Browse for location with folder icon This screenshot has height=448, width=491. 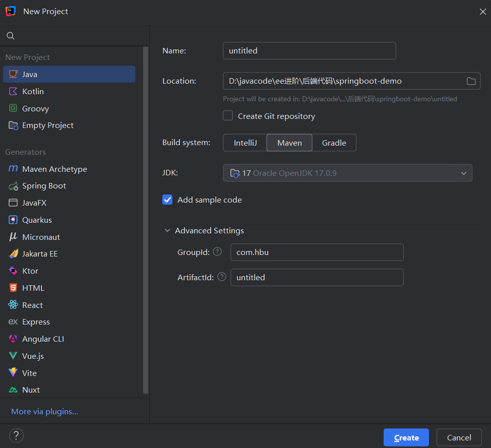coord(471,81)
